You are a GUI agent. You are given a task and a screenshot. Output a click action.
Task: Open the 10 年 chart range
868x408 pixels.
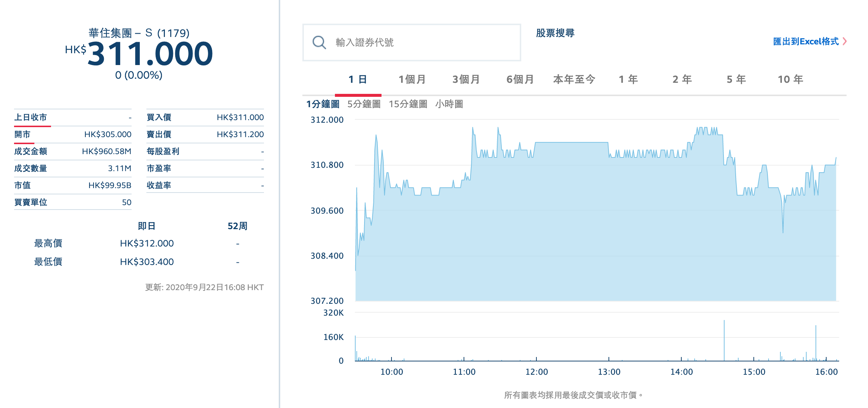[790, 79]
